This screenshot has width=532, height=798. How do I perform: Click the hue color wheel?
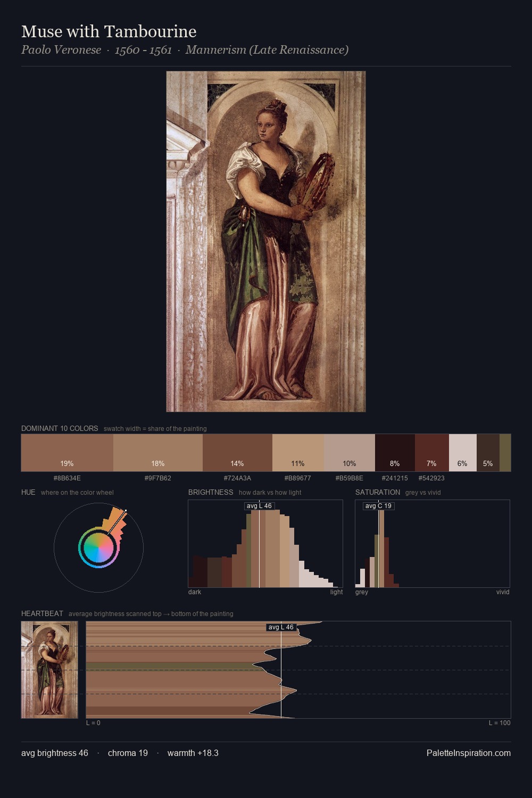pyautogui.click(x=98, y=547)
